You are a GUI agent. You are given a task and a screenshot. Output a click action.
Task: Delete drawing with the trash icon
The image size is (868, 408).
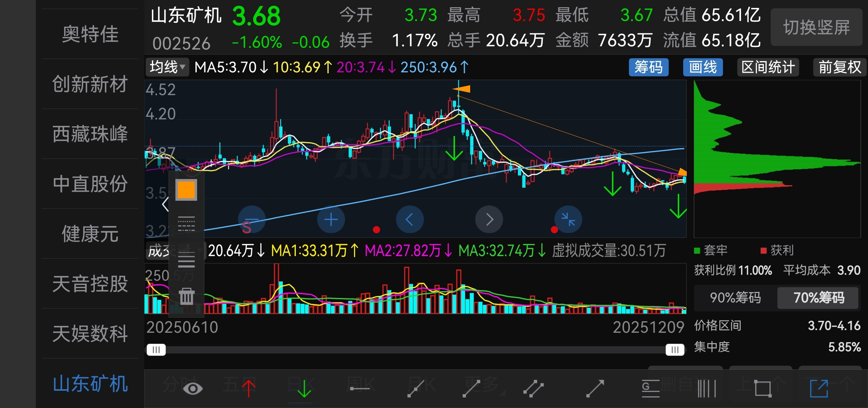click(x=187, y=296)
